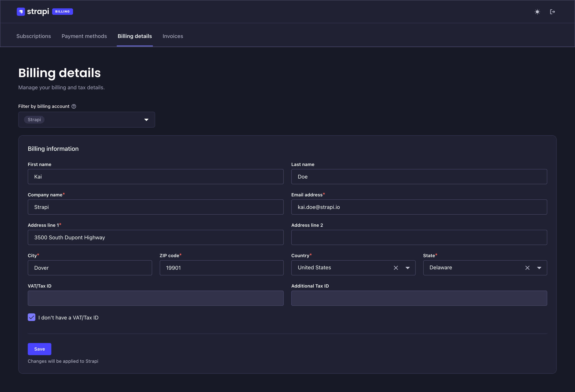The height and width of the screenshot is (392, 575).
Task: Click the VAT/Tax ID field
Action: click(x=155, y=298)
